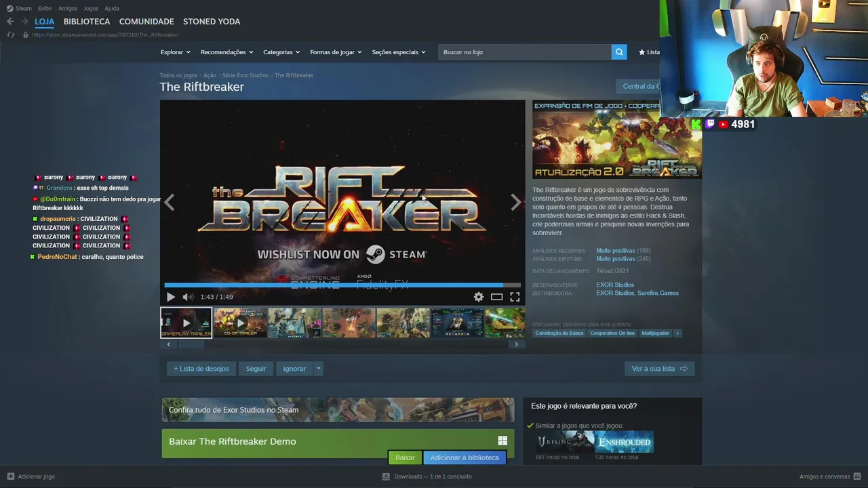This screenshot has height=488, width=868.
Task: Open the V Rising similar game image
Action: (564, 442)
